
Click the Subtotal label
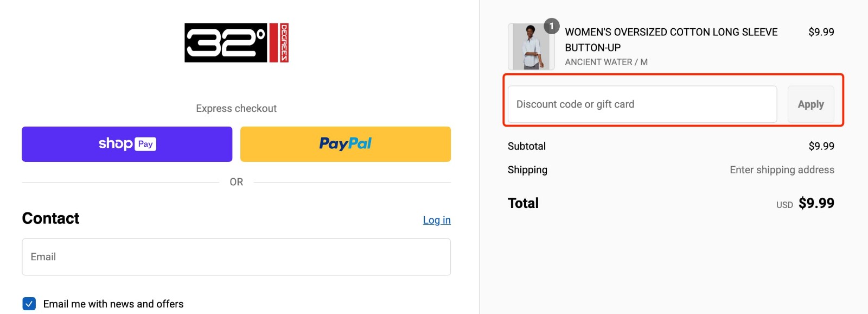pyautogui.click(x=527, y=146)
